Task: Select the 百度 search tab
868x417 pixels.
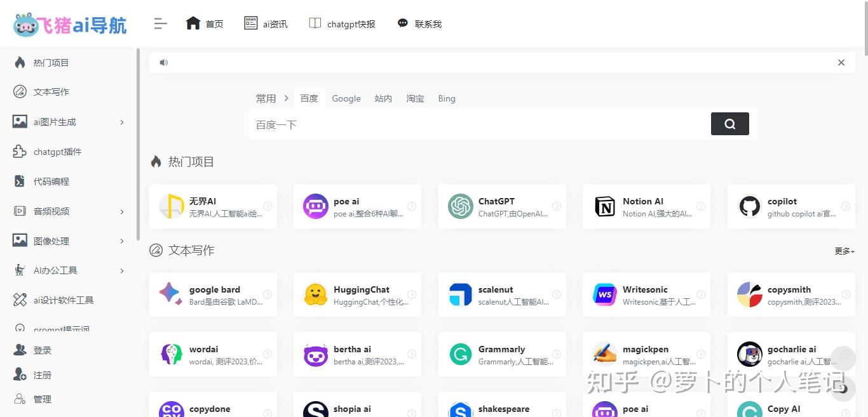Action: [x=309, y=98]
